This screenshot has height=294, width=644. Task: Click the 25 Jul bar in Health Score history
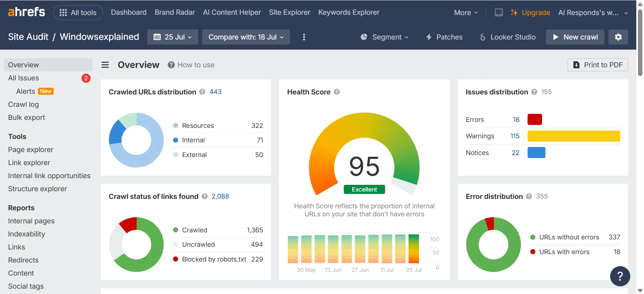tap(414, 249)
